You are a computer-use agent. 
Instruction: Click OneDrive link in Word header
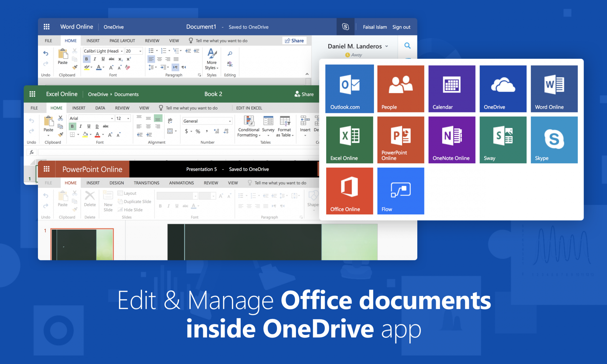coord(114,27)
